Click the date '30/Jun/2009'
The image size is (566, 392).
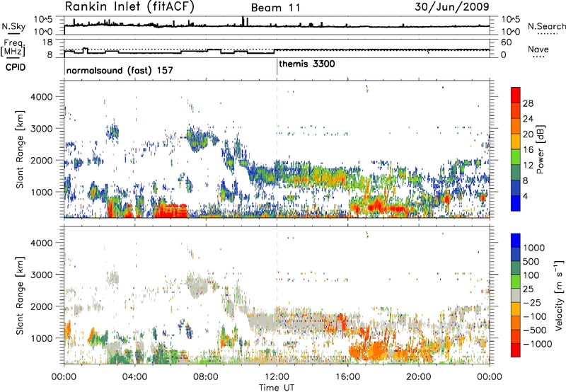click(452, 6)
